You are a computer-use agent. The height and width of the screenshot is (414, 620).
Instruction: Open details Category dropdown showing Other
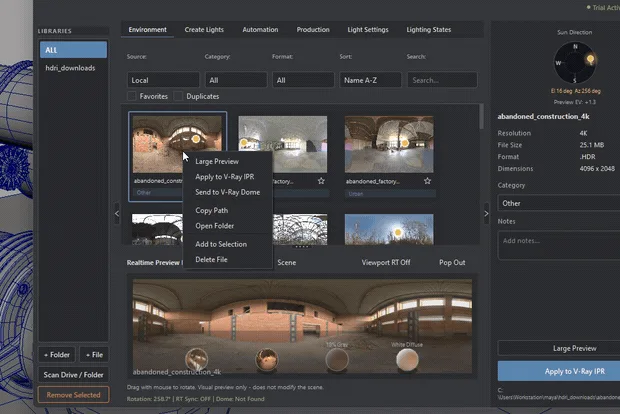tap(558, 203)
